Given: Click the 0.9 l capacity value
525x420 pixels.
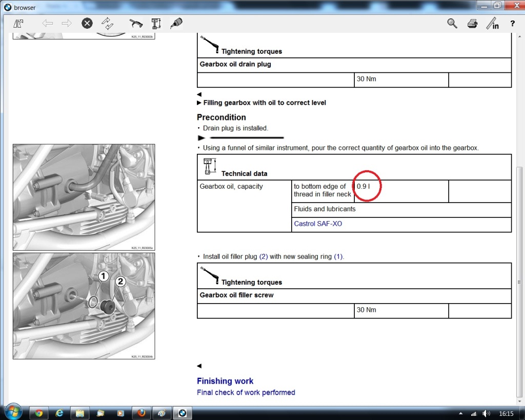Looking at the screenshot, I should 364,186.
